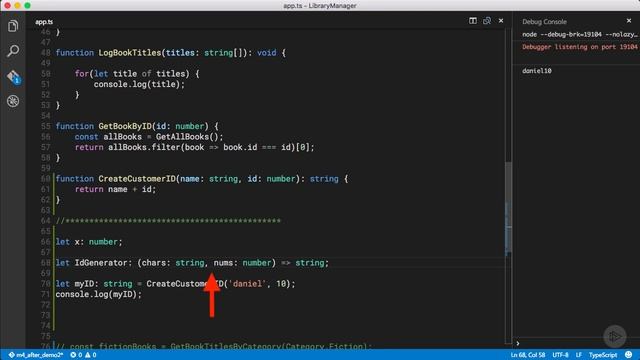Open the Explorer files view
Image resolution: width=640 pixels, height=360 pixels.
pos(13,26)
